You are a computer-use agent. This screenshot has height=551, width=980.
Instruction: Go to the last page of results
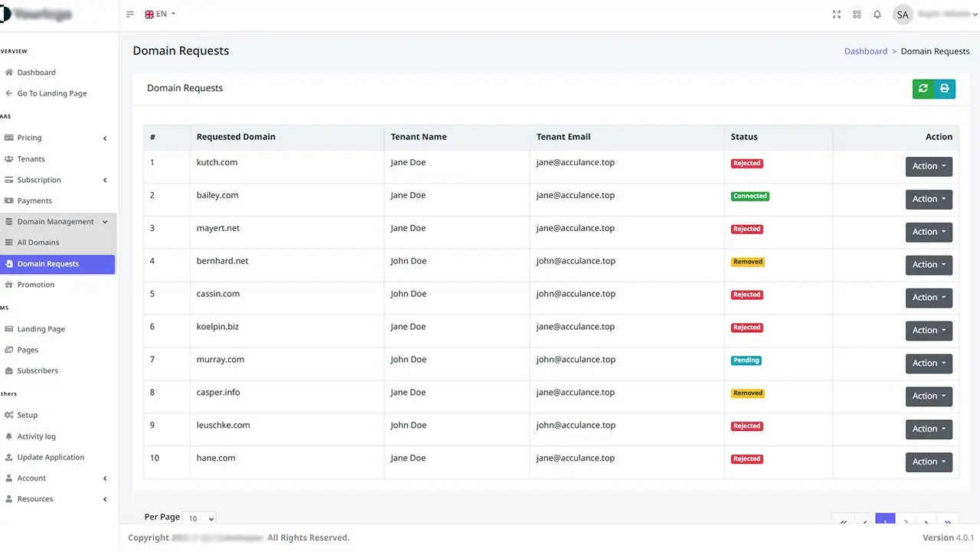tap(948, 522)
